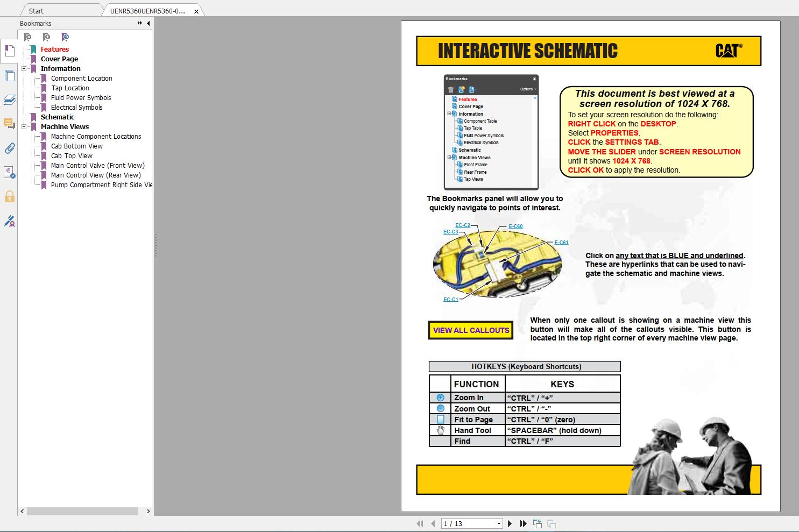Screen dimensions: 799x532
Task: Open the signature panel icon below the paperclip
Action: [9, 172]
